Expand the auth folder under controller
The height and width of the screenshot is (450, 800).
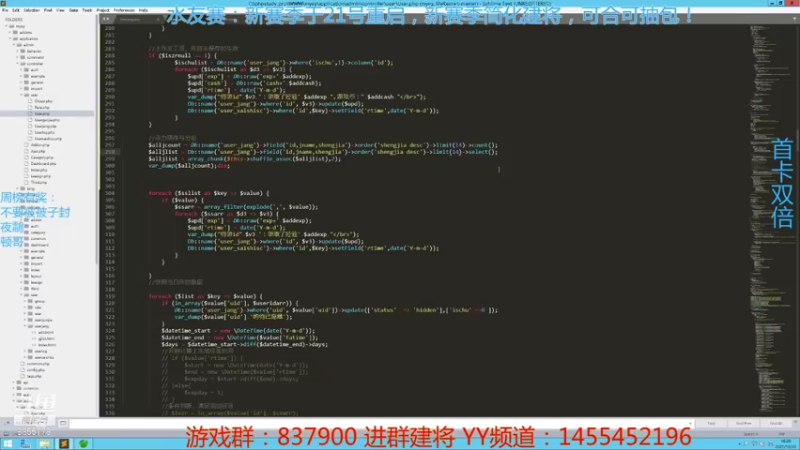(21, 70)
